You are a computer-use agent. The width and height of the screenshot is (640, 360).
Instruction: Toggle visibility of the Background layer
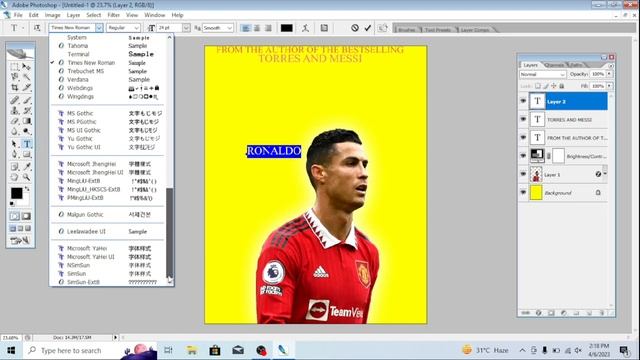pyautogui.click(x=523, y=192)
